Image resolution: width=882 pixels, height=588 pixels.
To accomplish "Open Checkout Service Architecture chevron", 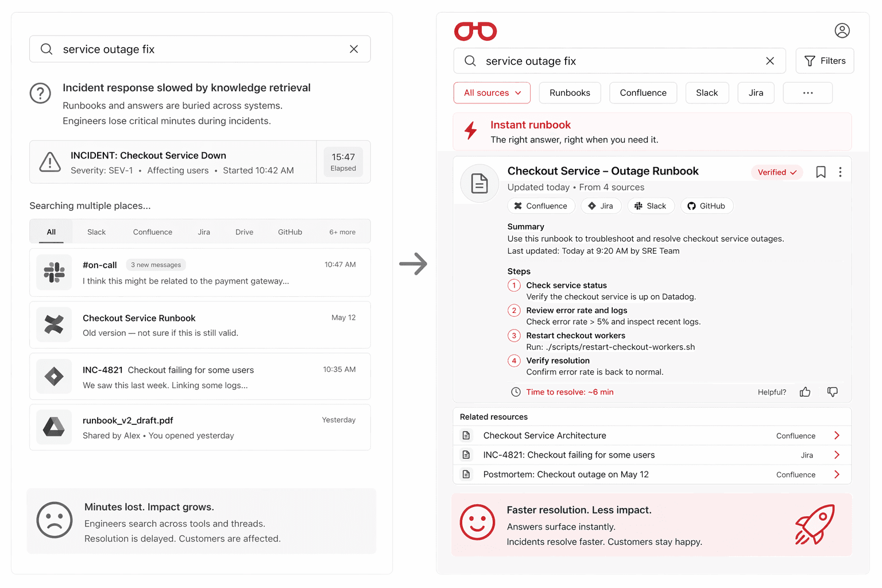I will pyautogui.click(x=837, y=436).
